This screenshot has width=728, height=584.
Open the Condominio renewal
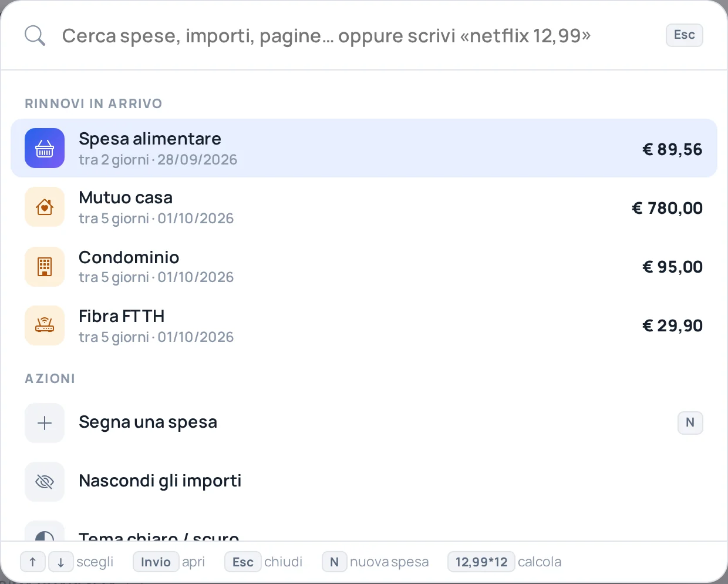(364, 267)
